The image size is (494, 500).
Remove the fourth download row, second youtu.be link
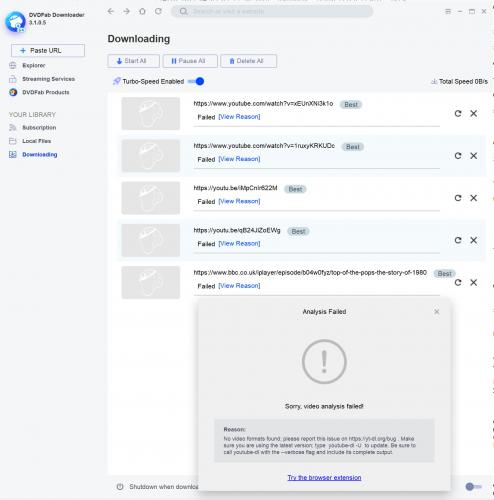473,240
